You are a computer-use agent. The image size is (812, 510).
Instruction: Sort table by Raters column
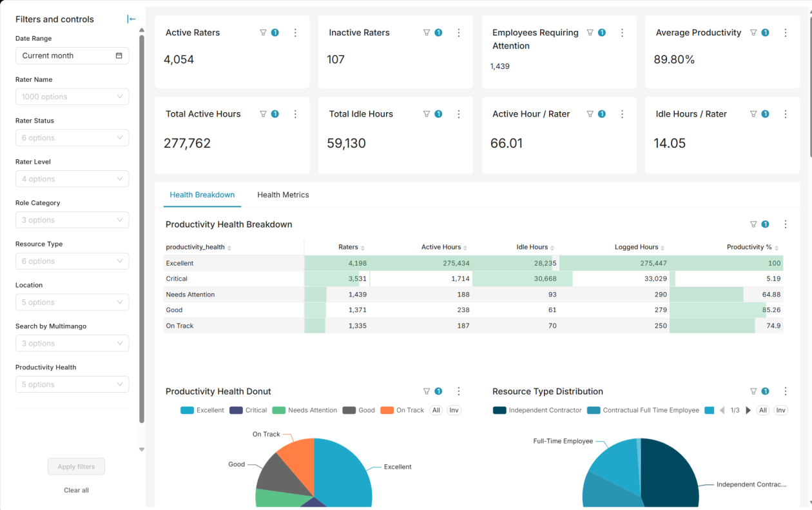(x=352, y=248)
